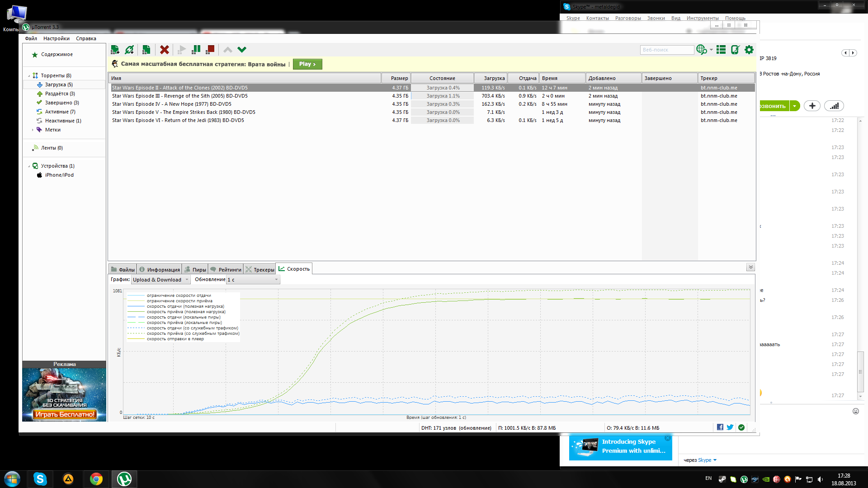
Task: Click the remote/devices toolbar icon
Action: [735, 50]
